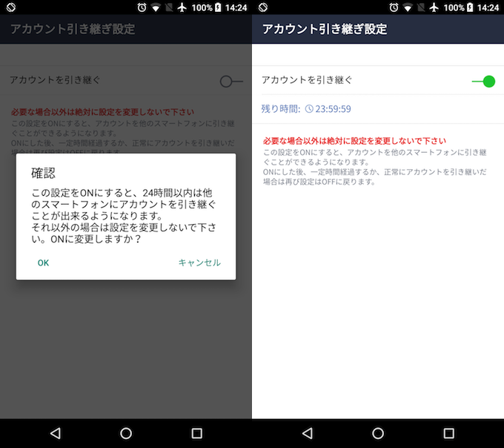Tap Android home button on right screen

(x=378, y=433)
